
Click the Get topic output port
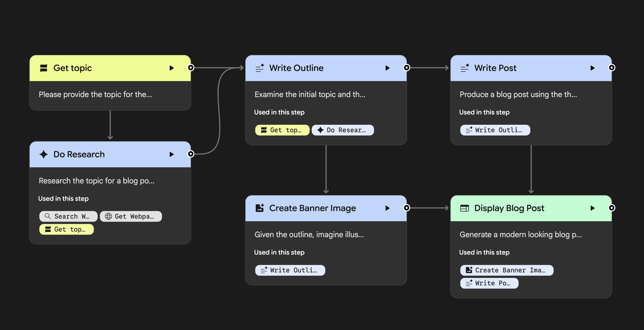(191, 68)
